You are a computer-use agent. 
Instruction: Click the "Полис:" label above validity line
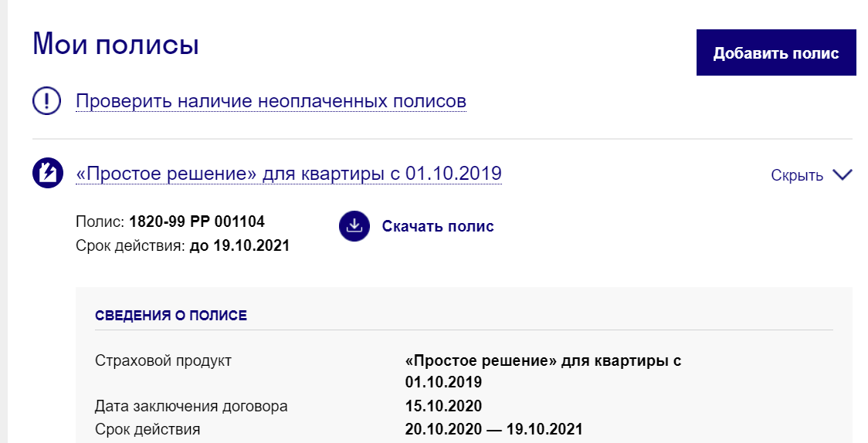pos(100,222)
